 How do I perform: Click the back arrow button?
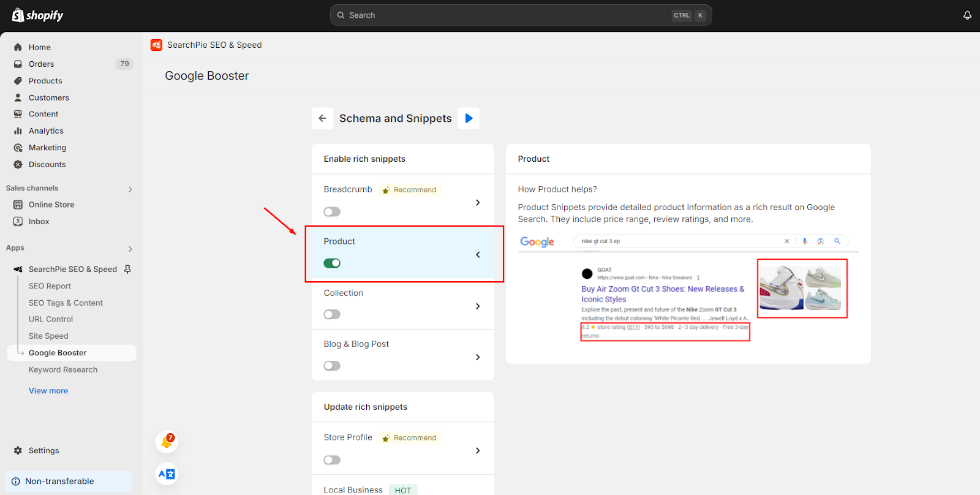(322, 118)
